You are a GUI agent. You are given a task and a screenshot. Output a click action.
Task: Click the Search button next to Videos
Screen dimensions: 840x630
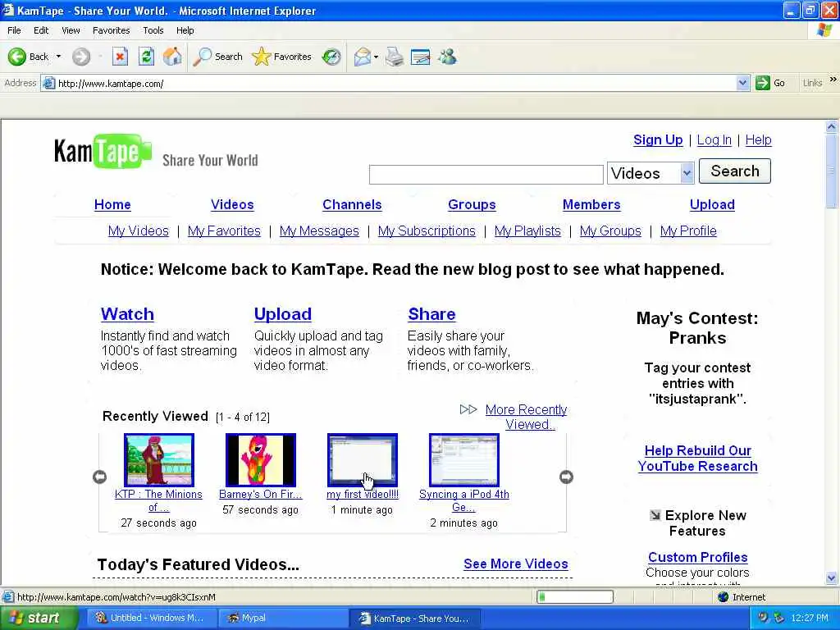(734, 171)
